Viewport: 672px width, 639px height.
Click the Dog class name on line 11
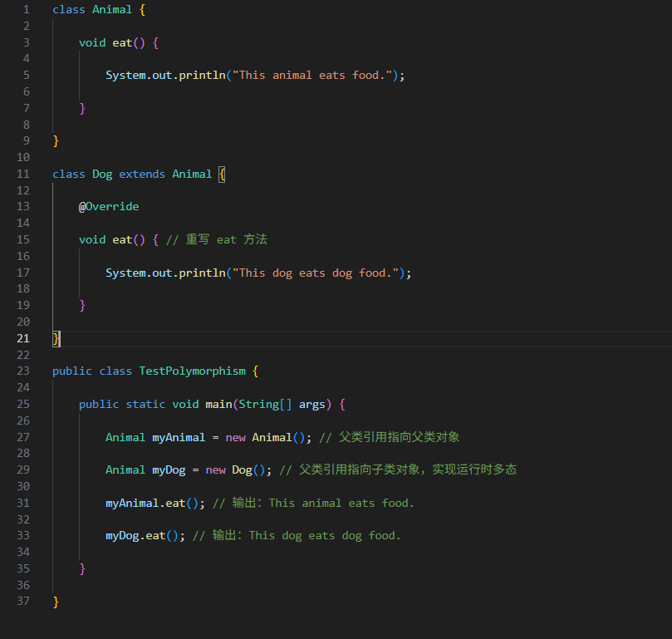click(102, 174)
